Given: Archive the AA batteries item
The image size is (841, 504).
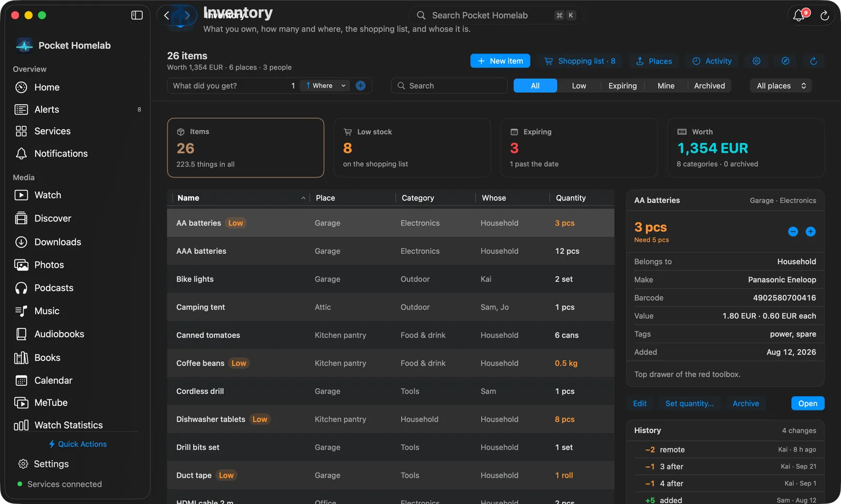Looking at the screenshot, I should tap(746, 404).
